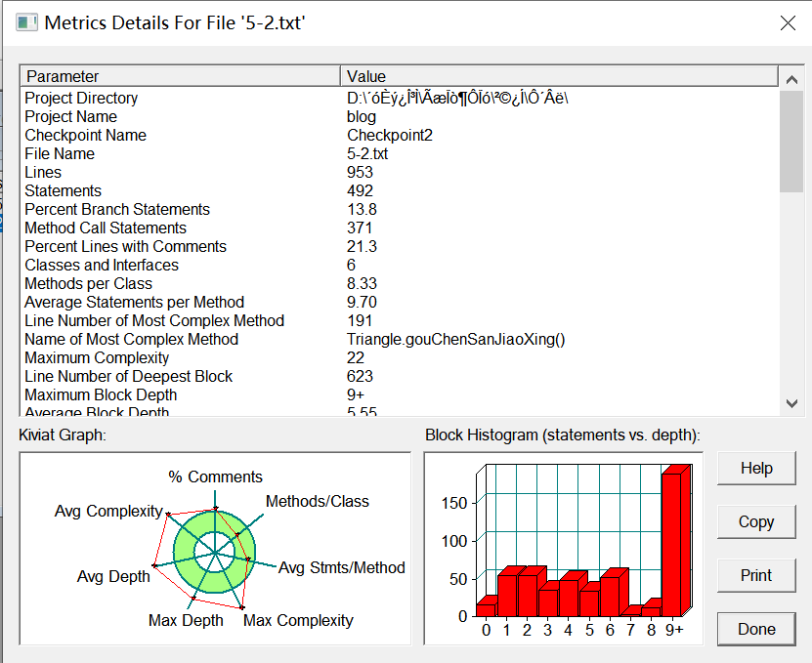Screen dimensions: 812x663
Task: Click the Methods/Class axis label
Action: click(x=318, y=501)
